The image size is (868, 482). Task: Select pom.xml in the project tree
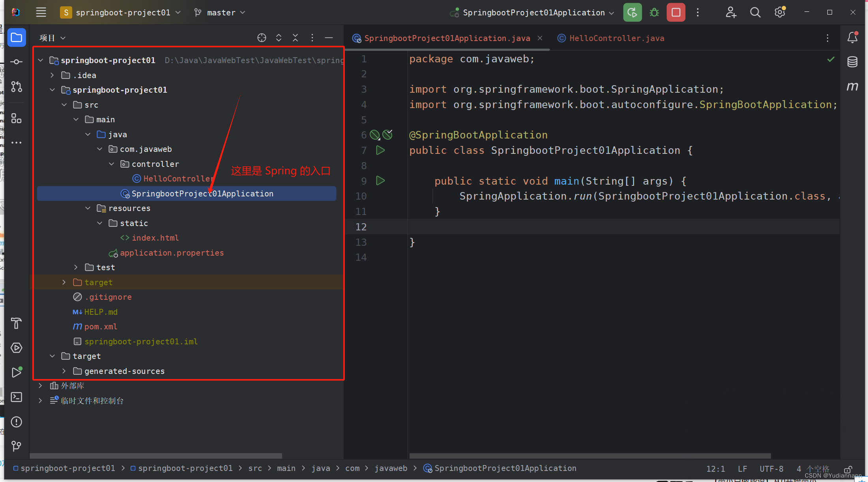(100, 327)
